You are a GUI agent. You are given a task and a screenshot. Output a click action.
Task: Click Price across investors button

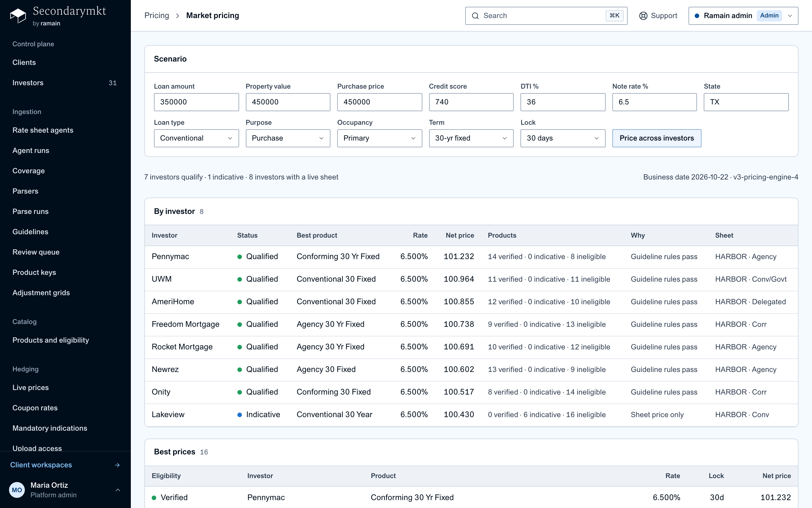(x=657, y=138)
